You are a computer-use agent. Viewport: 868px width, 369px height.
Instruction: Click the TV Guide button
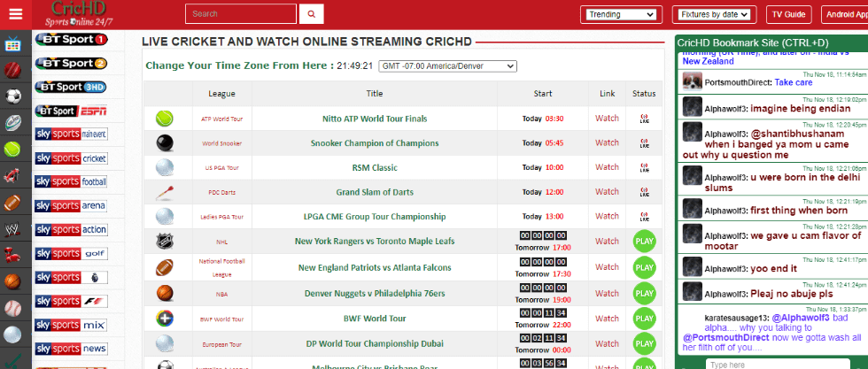coord(789,14)
